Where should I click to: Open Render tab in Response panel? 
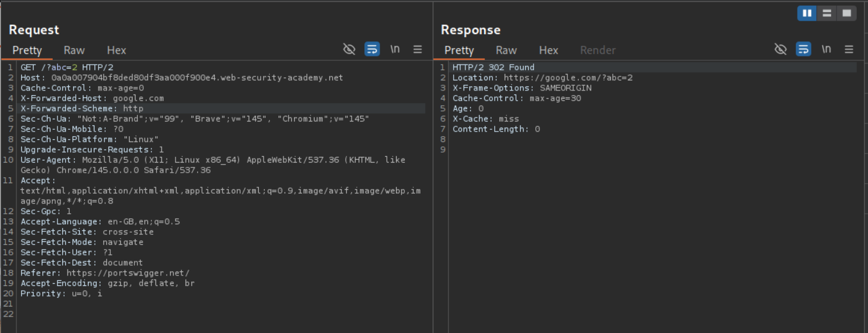point(597,51)
